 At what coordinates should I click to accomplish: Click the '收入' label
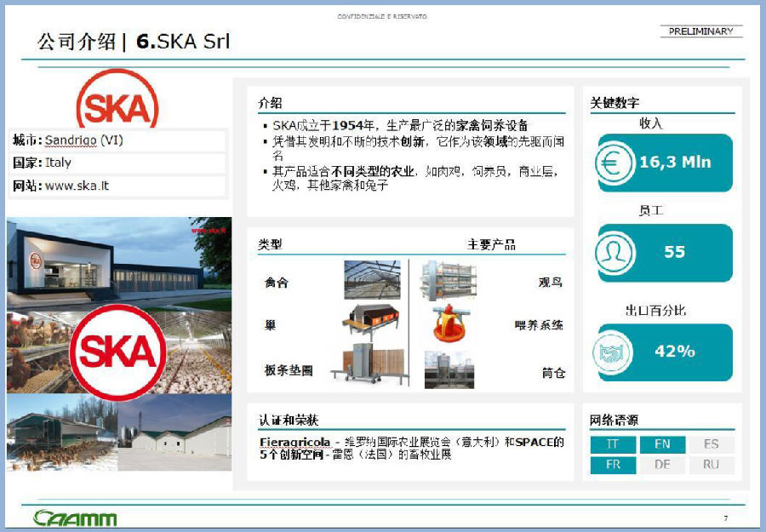pyautogui.click(x=651, y=123)
